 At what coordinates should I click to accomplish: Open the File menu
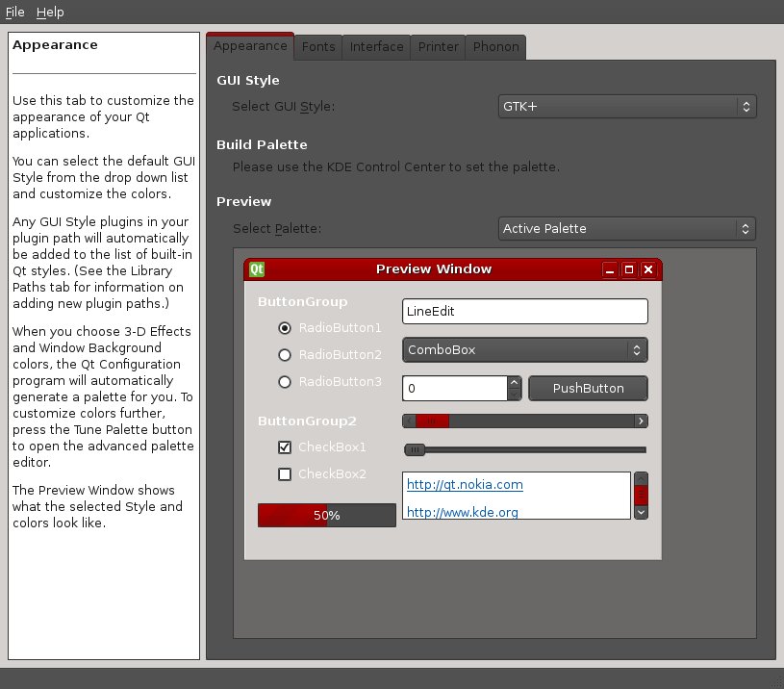point(15,12)
